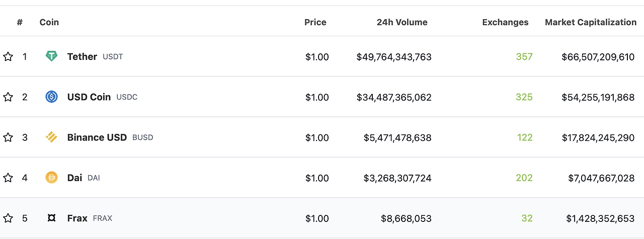Click the USD Coin logo icon
The width and height of the screenshot is (644, 239).
pyautogui.click(x=51, y=97)
